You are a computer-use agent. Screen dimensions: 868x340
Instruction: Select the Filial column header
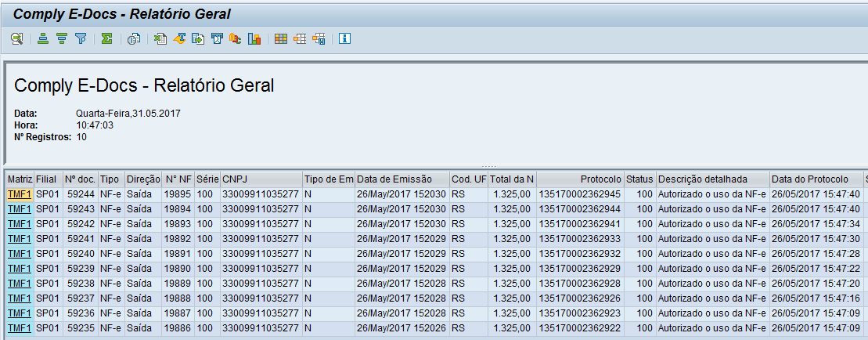(x=49, y=179)
